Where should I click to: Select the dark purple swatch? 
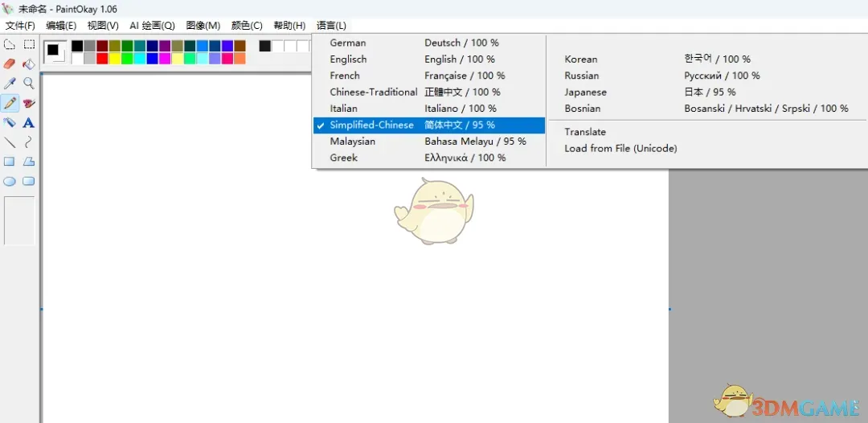[x=165, y=46]
